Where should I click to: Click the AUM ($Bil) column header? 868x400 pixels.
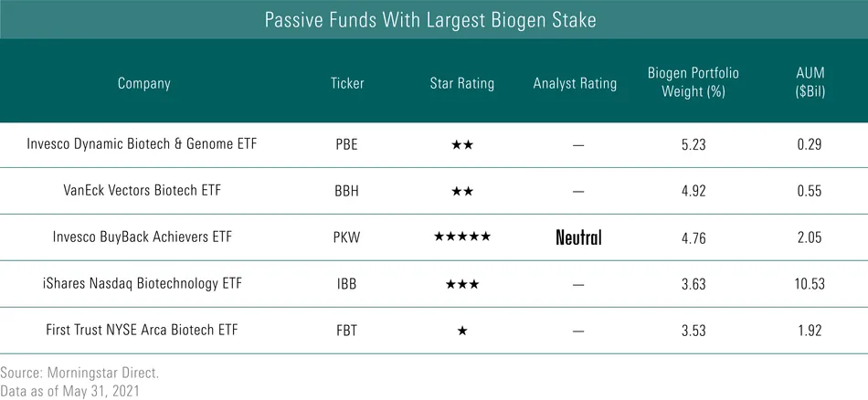810,82
